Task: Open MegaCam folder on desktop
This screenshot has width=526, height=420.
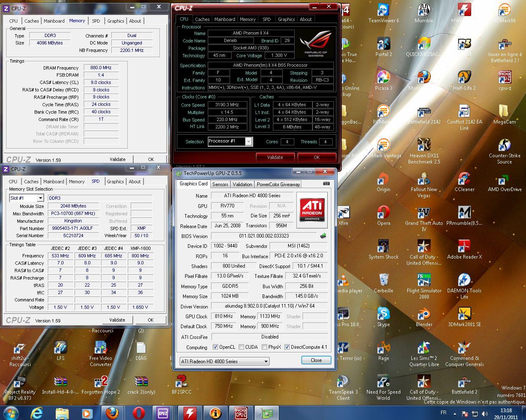Action: pyautogui.click(x=505, y=115)
